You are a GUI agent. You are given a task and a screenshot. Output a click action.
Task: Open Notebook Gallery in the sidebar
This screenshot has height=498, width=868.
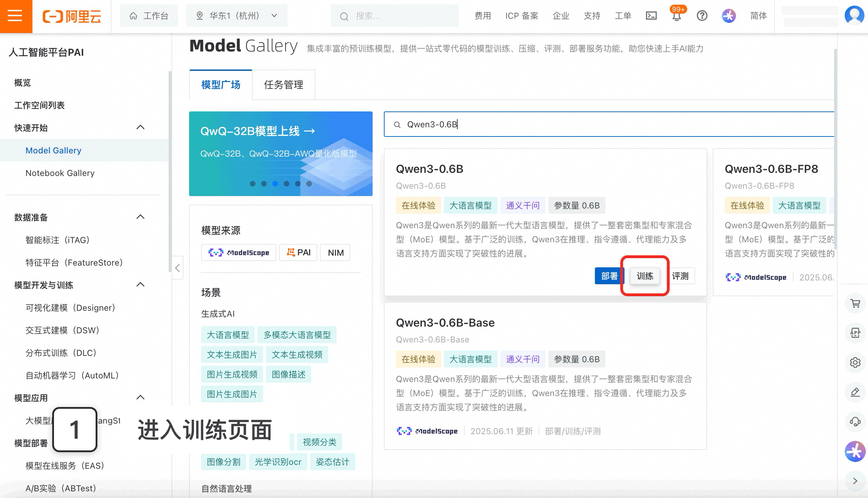60,173
